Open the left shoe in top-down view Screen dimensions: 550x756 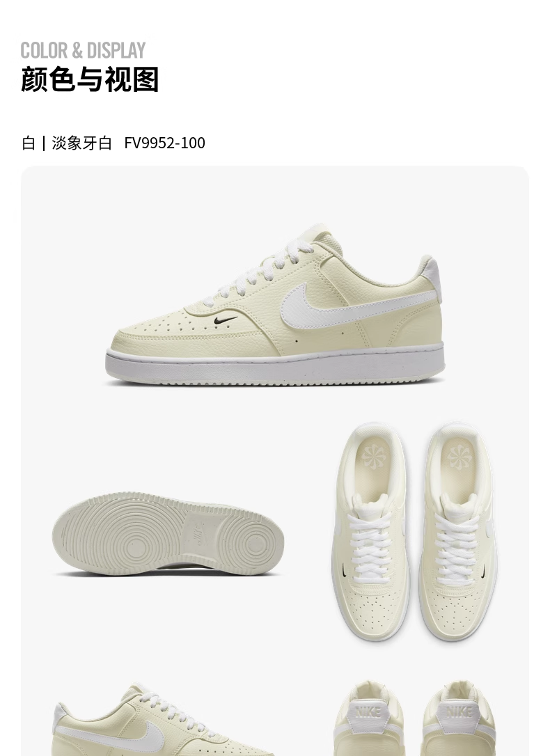tap(371, 532)
